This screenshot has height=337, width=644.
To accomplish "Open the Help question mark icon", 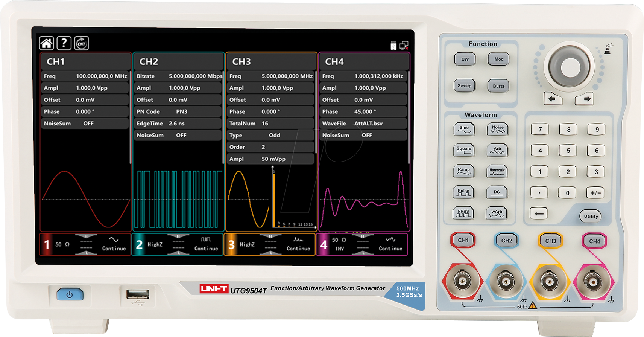I will (64, 43).
